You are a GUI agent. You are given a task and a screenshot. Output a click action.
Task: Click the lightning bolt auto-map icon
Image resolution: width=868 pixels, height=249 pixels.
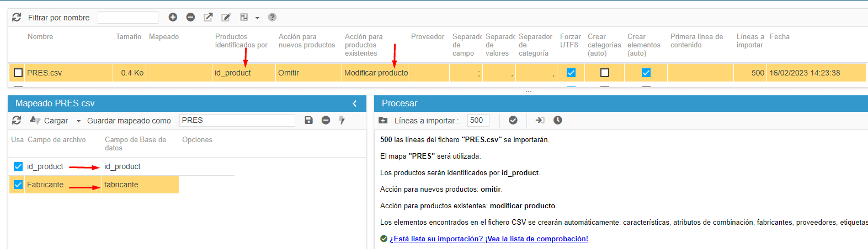click(342, 121)
